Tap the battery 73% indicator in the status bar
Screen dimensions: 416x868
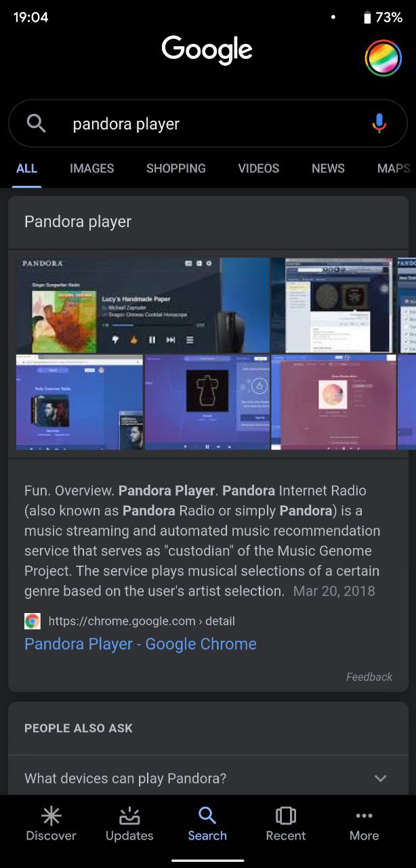click(x=383, y=18)
